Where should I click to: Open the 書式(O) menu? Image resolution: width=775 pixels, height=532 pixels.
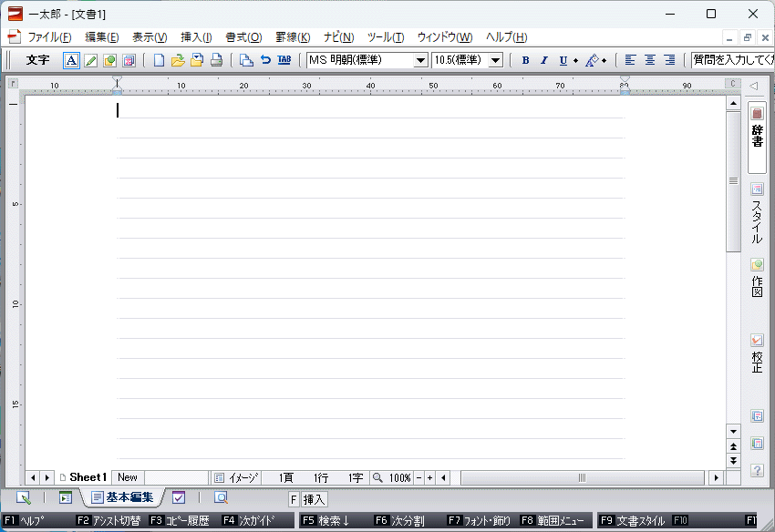click(243, 37)
